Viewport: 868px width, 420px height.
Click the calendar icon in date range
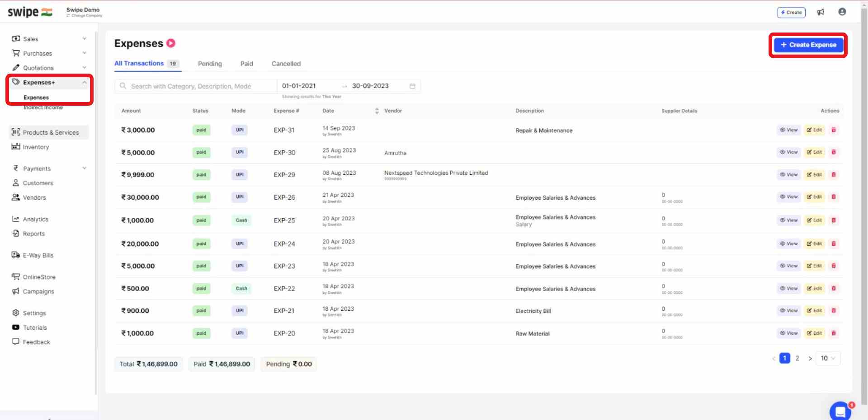(412, 86)
